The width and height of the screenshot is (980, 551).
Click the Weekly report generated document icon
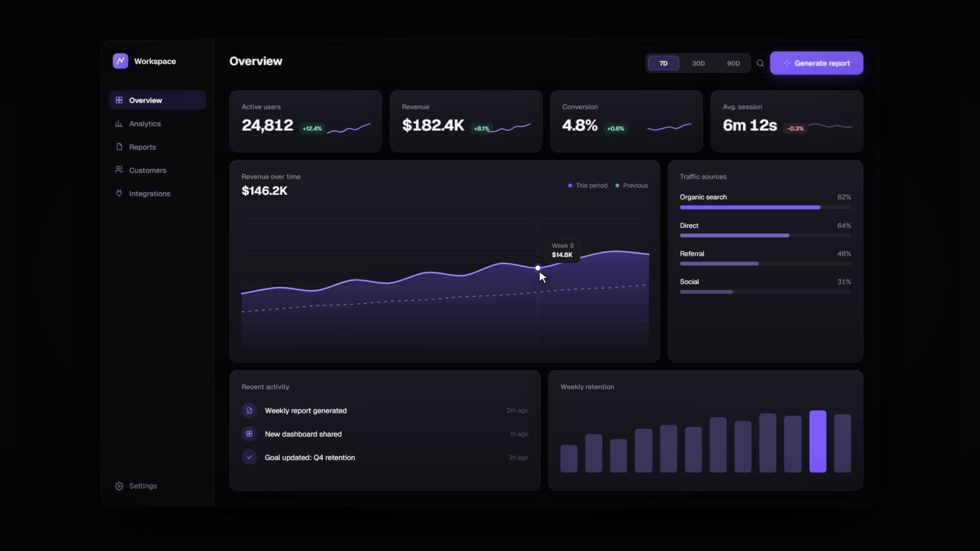pos(249,411)
